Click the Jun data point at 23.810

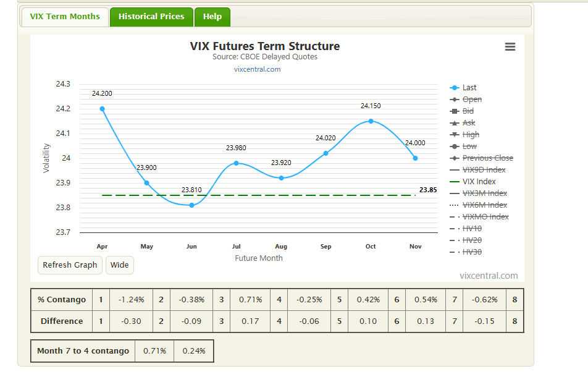coord(191,205)
